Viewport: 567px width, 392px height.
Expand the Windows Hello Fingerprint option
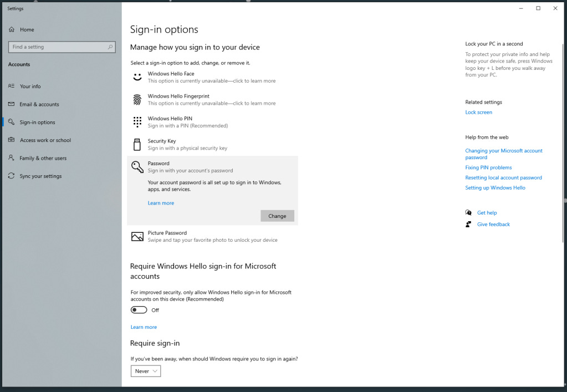(x=213, y=100)
